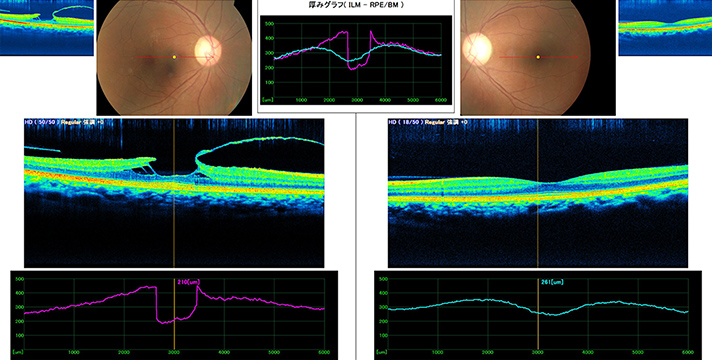712x360 pixels.
Task: Click the optic disc in right eye photo
Action: point(208,50)
